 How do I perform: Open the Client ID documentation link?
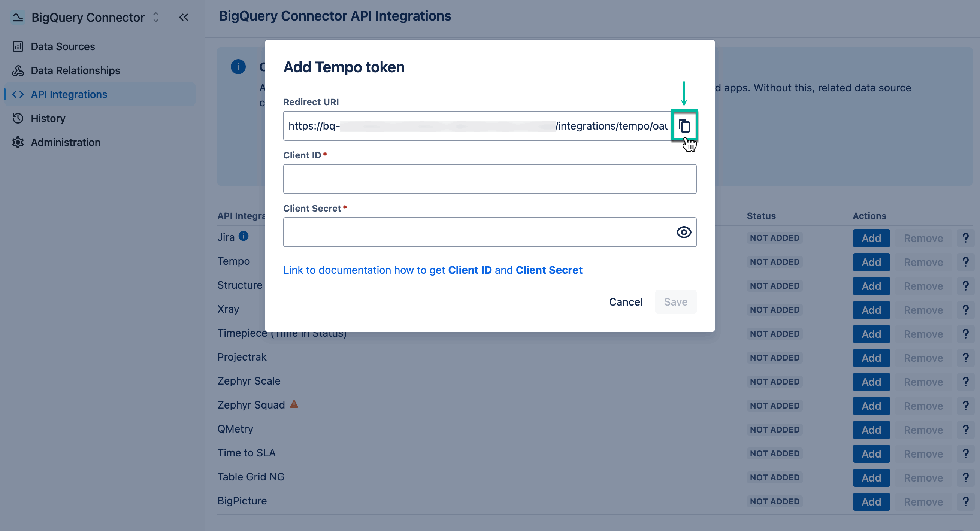click(x=470, y=270)
